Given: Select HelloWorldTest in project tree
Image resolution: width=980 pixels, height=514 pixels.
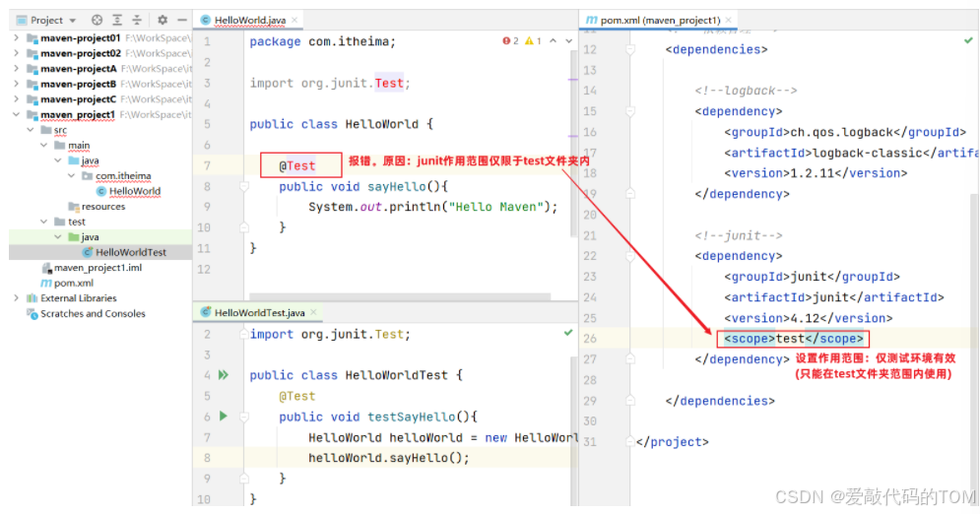Looking at the screenshot, I should click(x=124, y=252).
